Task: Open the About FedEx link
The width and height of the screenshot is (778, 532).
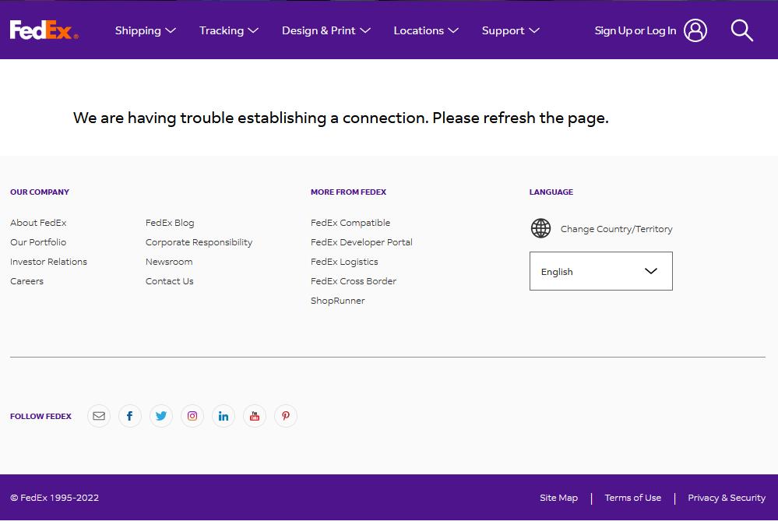Action: 38,223
